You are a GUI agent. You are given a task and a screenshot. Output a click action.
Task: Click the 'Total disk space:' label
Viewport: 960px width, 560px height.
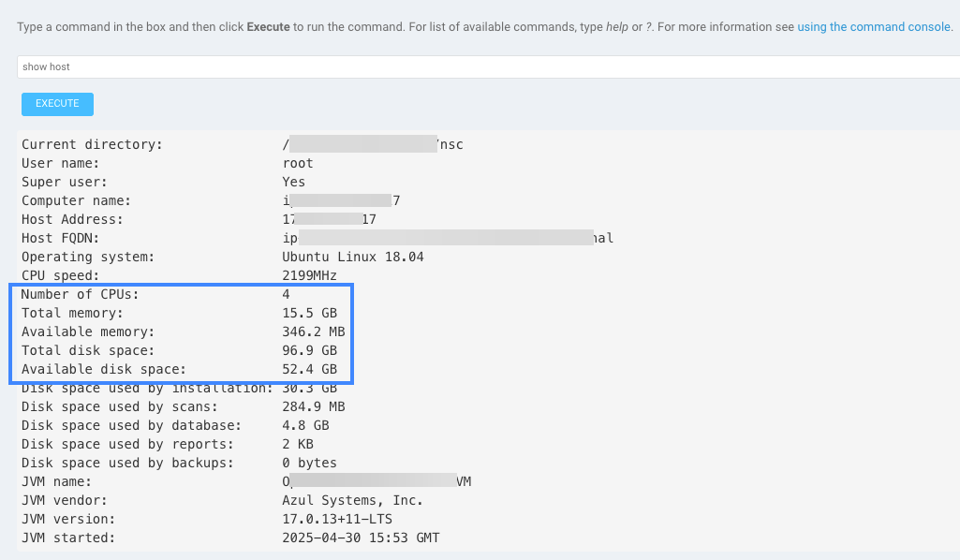point(88,350)
